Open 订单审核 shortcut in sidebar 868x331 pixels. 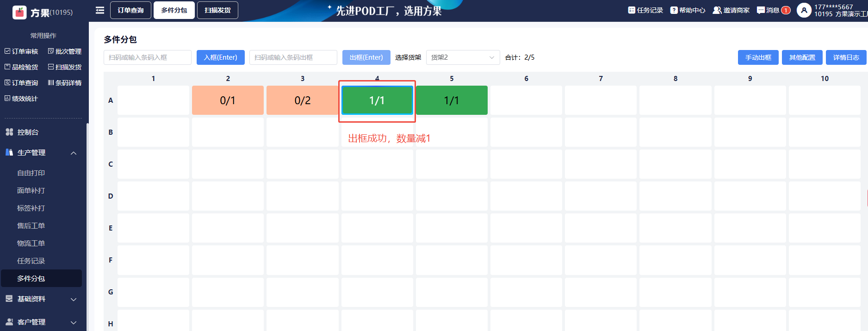point(21,51)
